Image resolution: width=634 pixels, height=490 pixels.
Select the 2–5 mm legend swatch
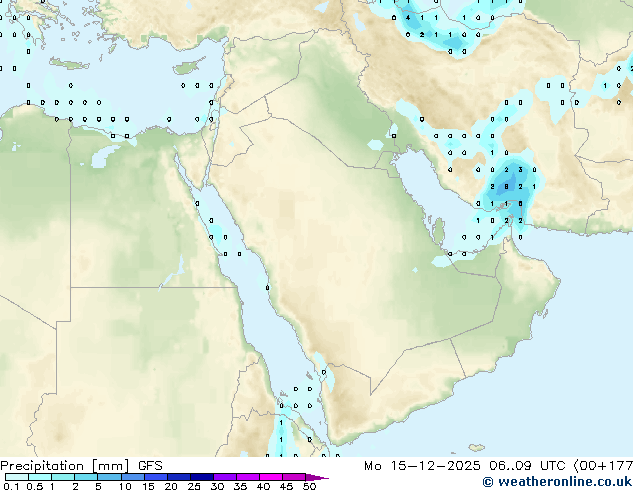point(86,477)
